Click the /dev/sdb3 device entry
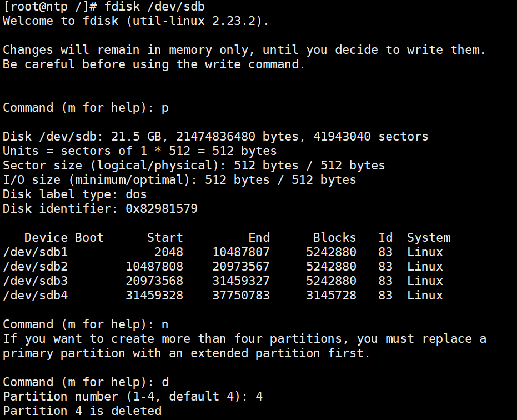The width and height of the screenshot is (517, 420). click(35, 281)
